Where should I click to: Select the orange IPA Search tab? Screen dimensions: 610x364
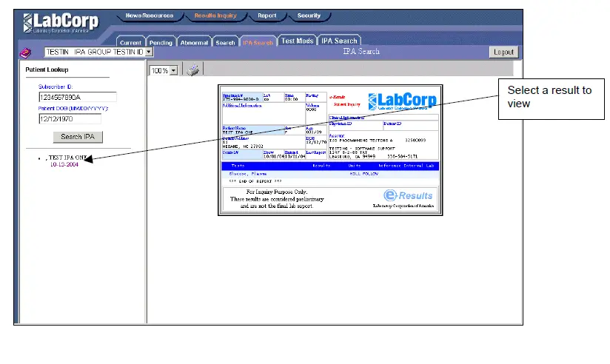coord(258,42)
